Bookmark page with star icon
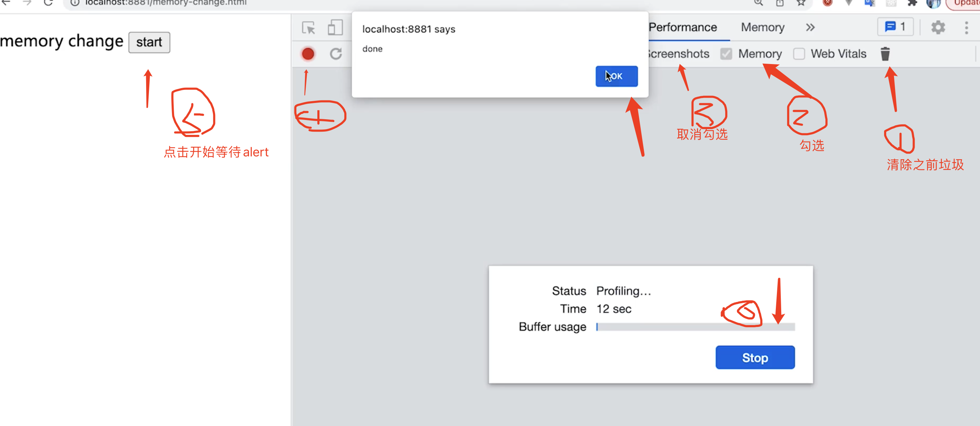Image resolution: width=980 pixels, height=426 pixels. pos(801,3)
